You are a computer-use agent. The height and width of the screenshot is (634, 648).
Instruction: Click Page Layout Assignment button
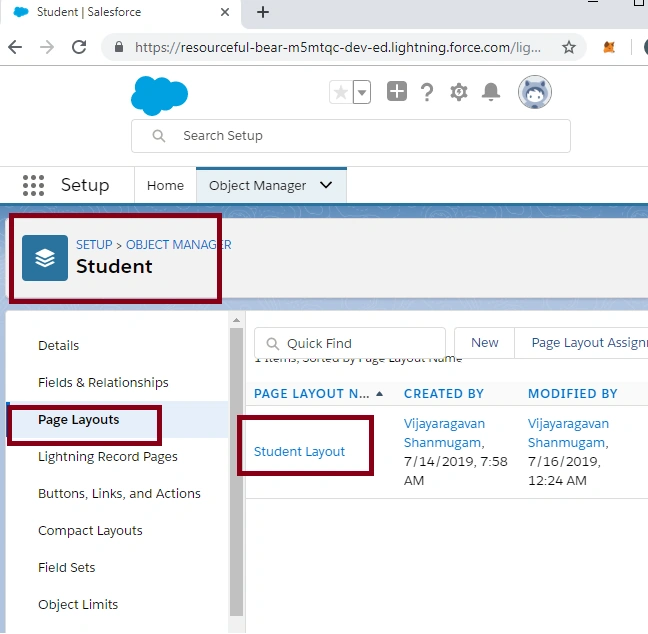(x=581, y=343)
